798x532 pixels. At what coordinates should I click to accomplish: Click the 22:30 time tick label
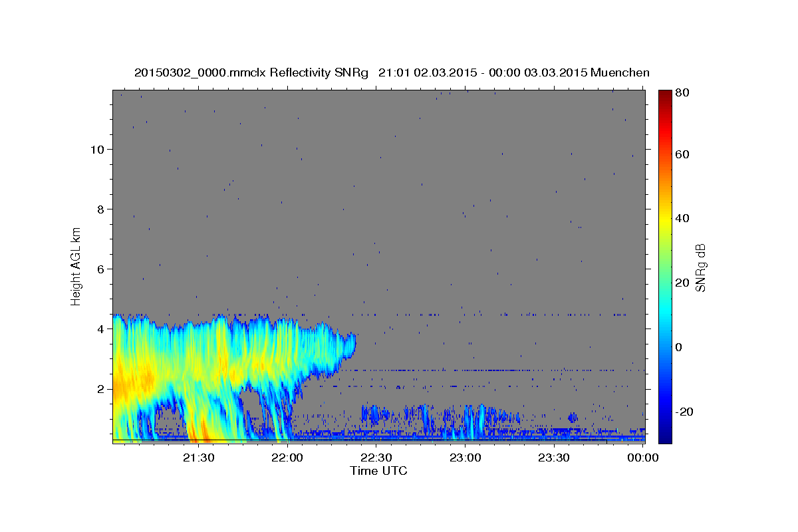click(x=376, y=458)
